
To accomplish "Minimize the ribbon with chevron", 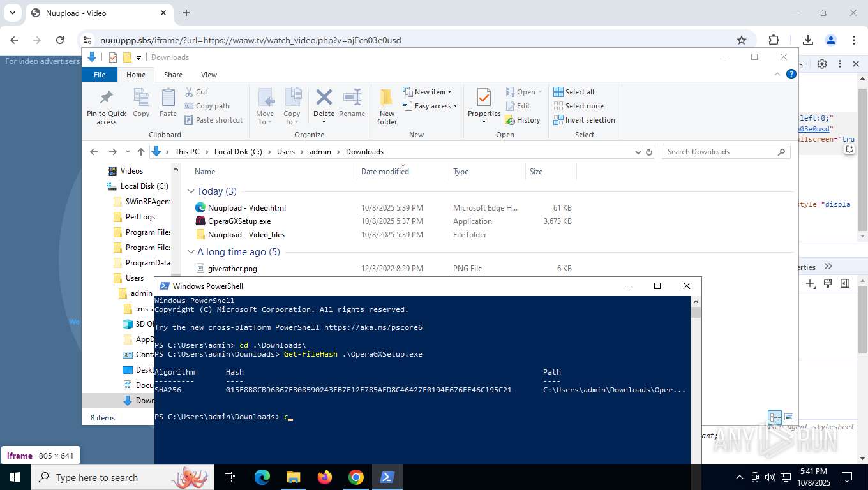I will [777, 74].
